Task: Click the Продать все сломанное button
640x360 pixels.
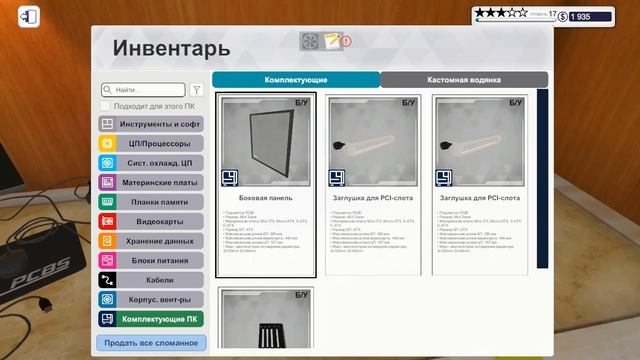Action: point(151,343)
